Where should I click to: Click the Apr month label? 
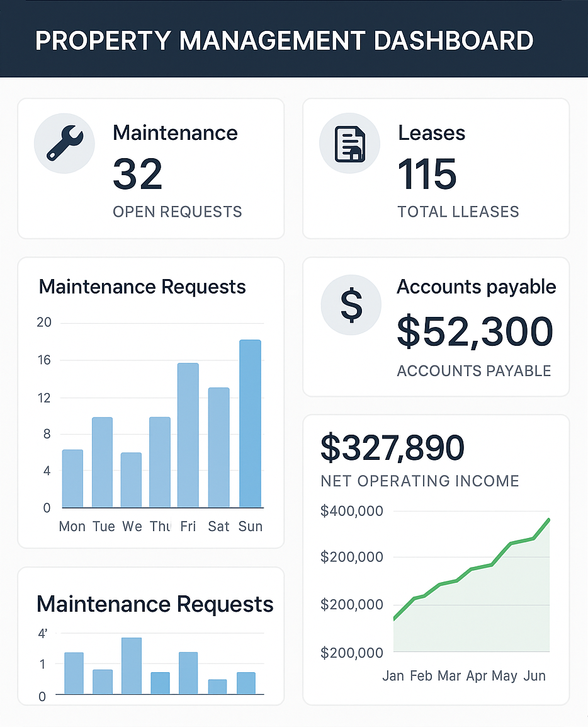[477, 677]
